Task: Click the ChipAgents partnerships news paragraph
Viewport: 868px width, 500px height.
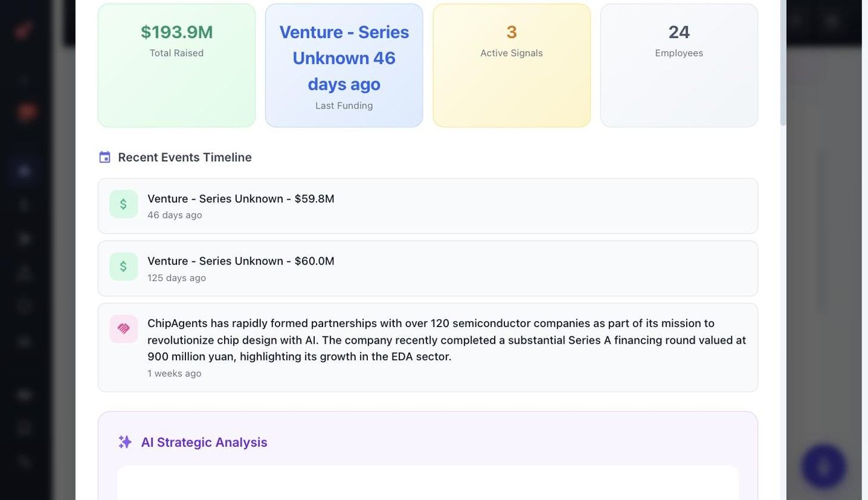Action: pyautogui.click(x=447, y=340)
